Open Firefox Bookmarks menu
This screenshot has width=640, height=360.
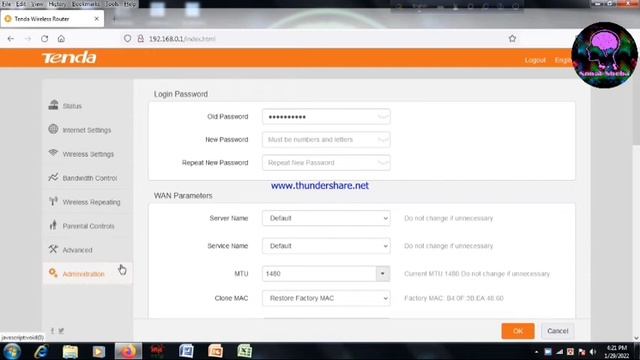coord(85,4)
